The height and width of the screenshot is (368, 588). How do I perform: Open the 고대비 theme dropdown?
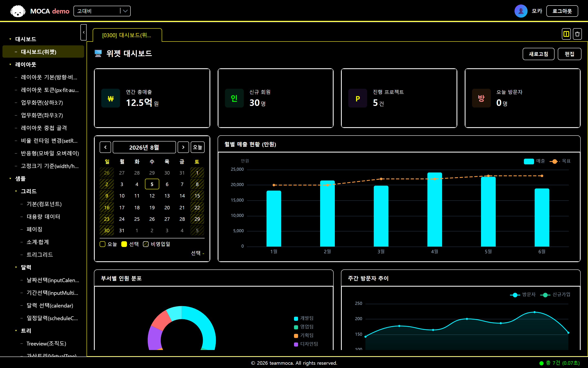point(102,11)
